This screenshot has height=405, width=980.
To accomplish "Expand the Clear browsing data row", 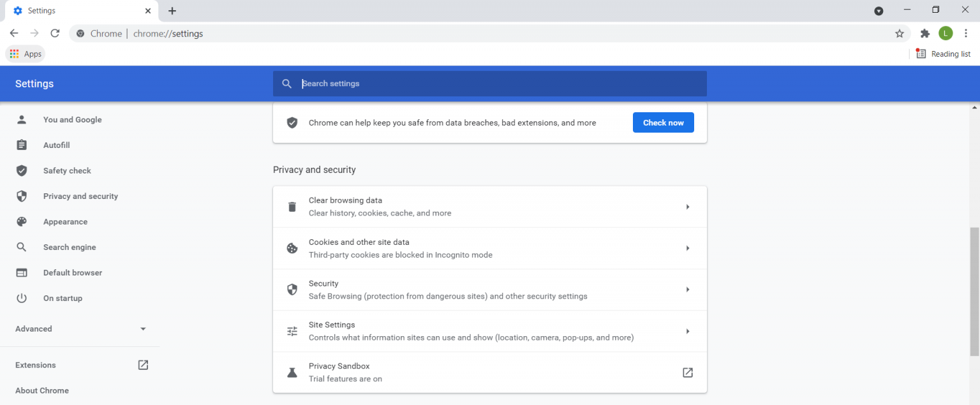I will tap(687, 206).
